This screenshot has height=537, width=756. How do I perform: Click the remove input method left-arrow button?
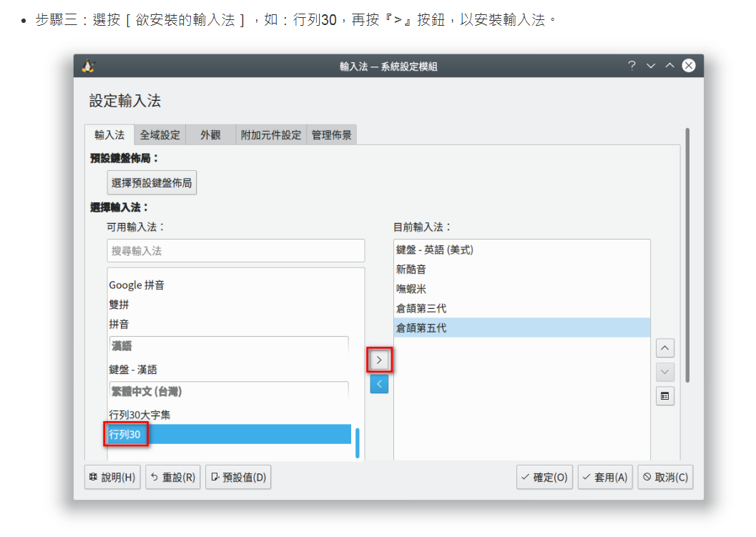pos(379,384)
